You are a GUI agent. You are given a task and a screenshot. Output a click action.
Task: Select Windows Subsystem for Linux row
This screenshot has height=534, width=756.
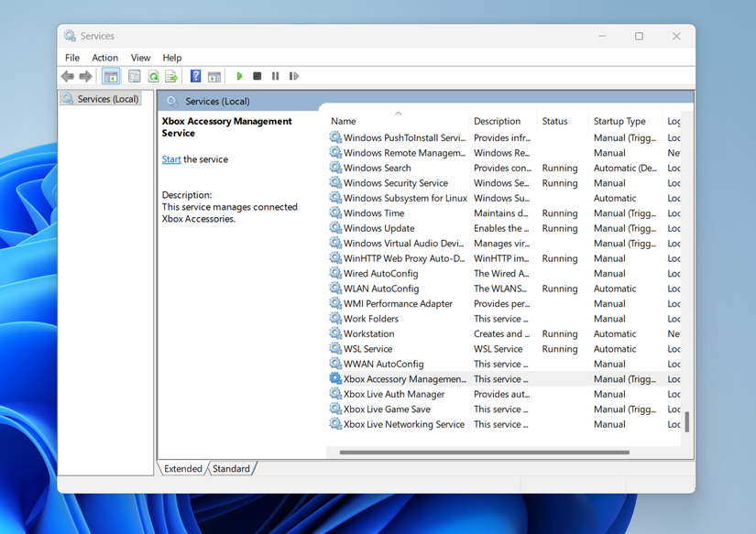pos(504,198)
